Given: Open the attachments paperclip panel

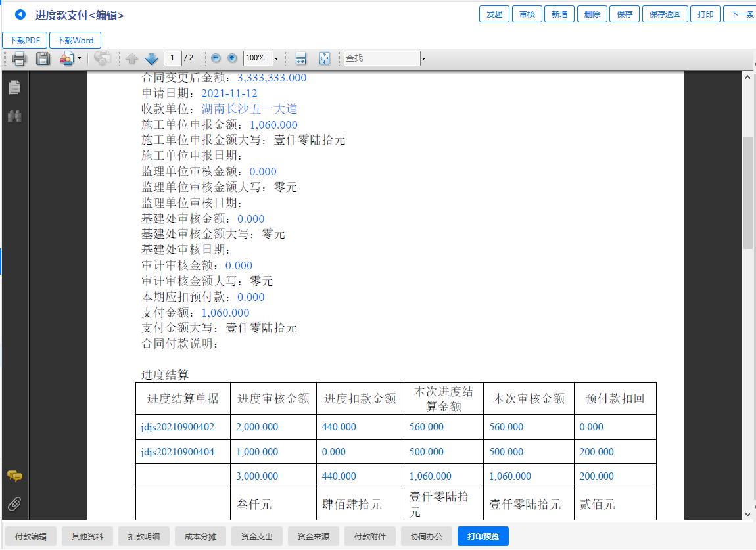Looking at the screenshot, I should pyautogui.click(x=14, y=504).
